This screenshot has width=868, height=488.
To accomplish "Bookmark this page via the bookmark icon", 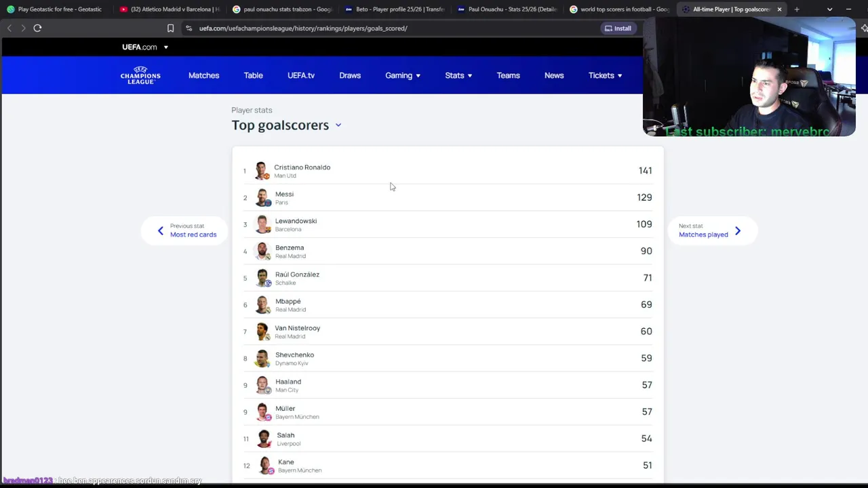I will tap(170, 28).
